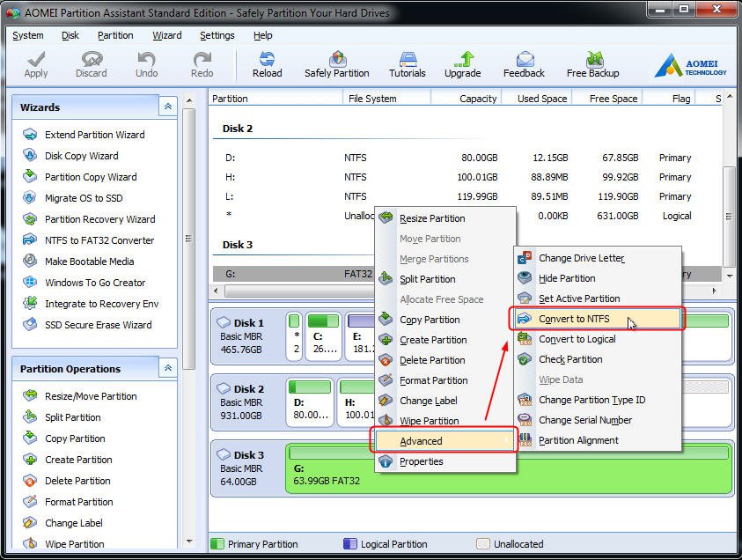
Task: Open the System menu
Action: 28,35
